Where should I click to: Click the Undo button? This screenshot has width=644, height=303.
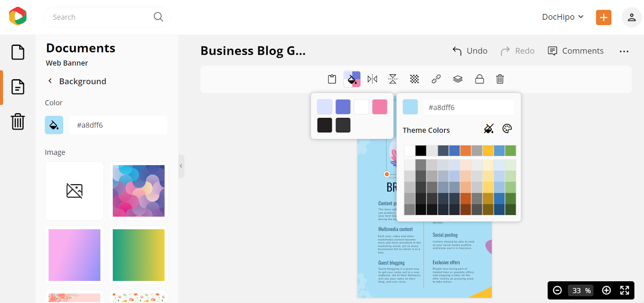coord(470,51)
